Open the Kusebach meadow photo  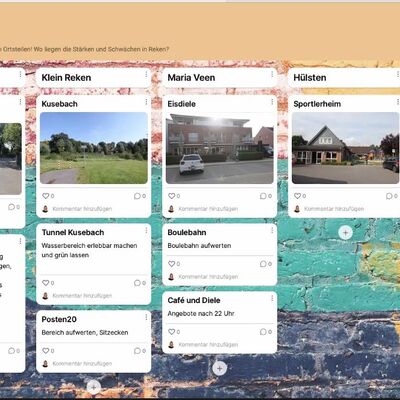94,148
